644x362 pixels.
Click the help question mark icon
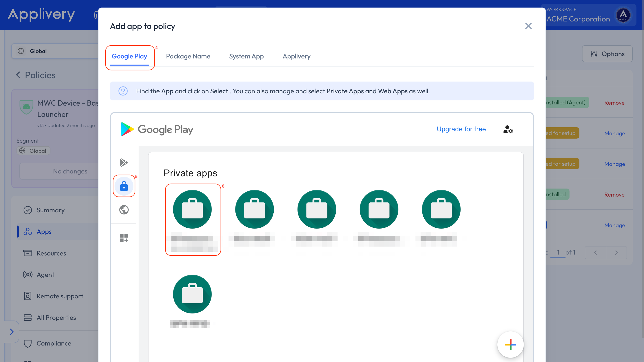click(123, 91)
